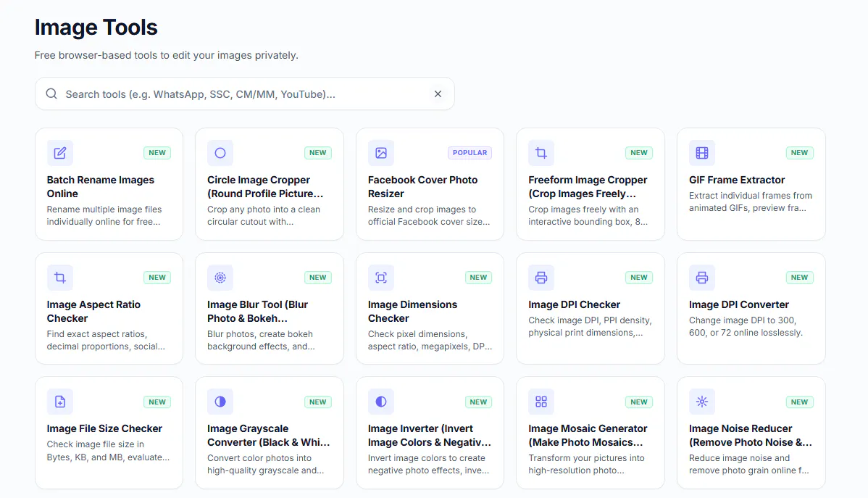
Task: Click the Image File Size Checker file icon
Action: pyautogui.click(x=60, y=402)
